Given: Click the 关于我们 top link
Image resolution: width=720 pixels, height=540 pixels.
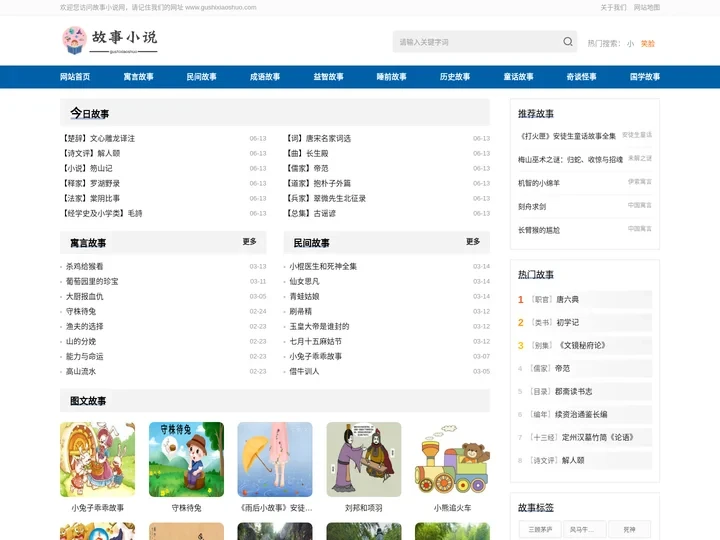Looking at the screenshot, I should pyautogui.click(x=613, y=7).
